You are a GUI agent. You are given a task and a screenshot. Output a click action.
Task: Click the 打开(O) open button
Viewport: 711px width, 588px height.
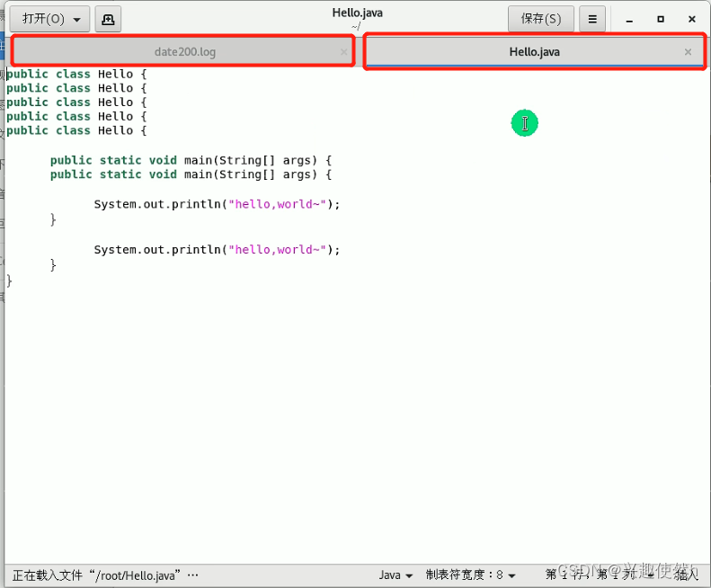(43, 19)
